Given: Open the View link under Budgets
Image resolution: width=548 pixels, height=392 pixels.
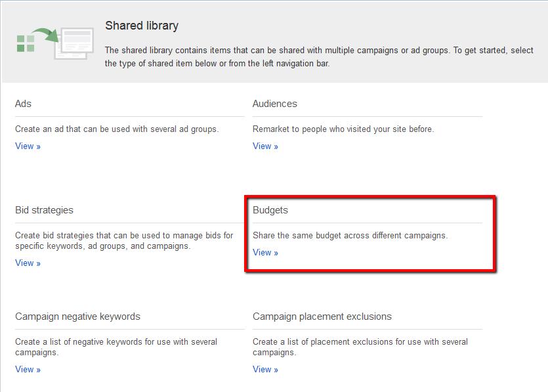Looking at the screenshot, I should tap(265, 253).
